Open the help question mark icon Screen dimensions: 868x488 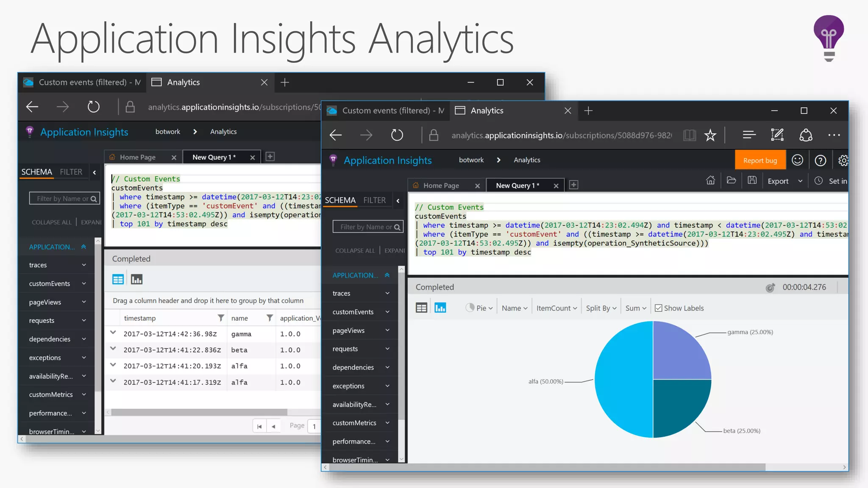(x=820, y=160)
